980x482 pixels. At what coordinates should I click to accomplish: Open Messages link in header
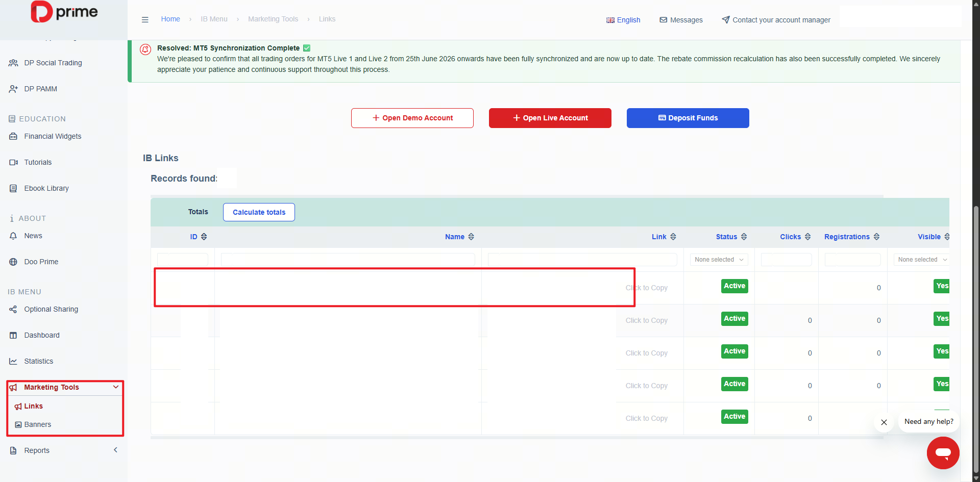681,20
